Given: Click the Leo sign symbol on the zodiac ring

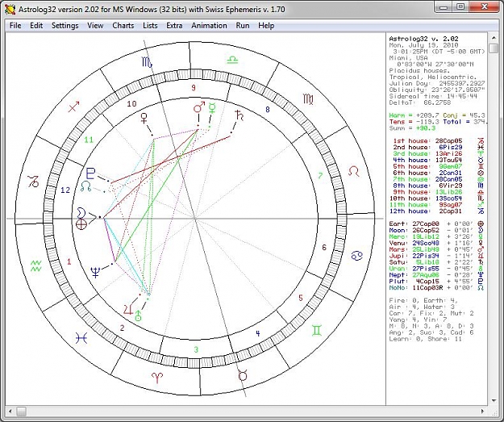Looking at the screenshot, I should [353, 171].
